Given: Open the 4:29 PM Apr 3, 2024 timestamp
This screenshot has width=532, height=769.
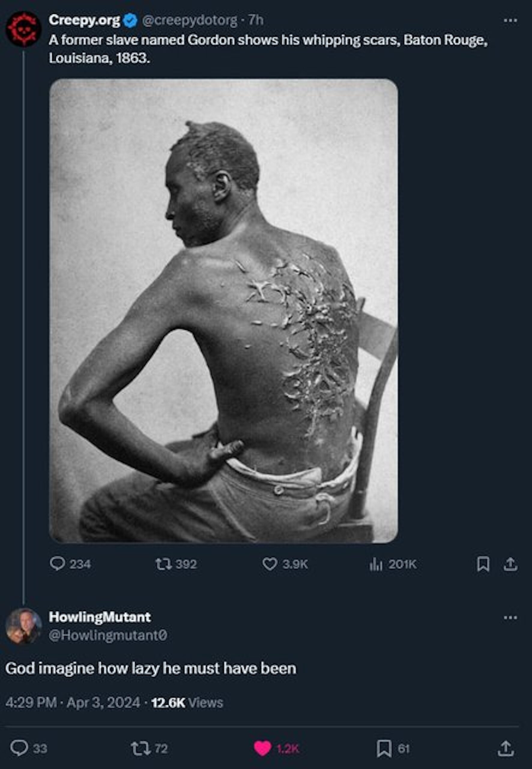Looking at the screenshot, I should coord(73,702).
